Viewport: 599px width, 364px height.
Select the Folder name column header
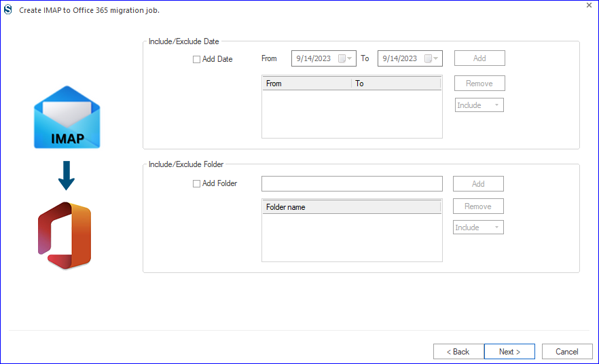[x=352, y=206]
